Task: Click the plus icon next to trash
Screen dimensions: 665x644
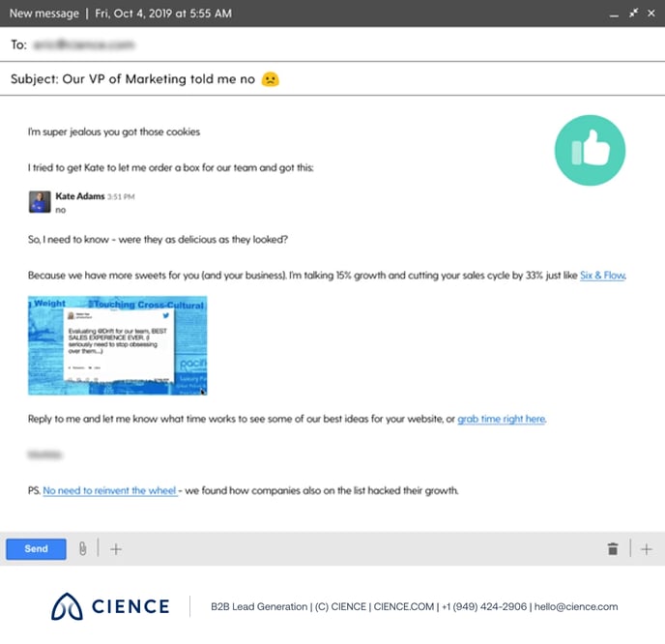Action: (x=647, y=549)
